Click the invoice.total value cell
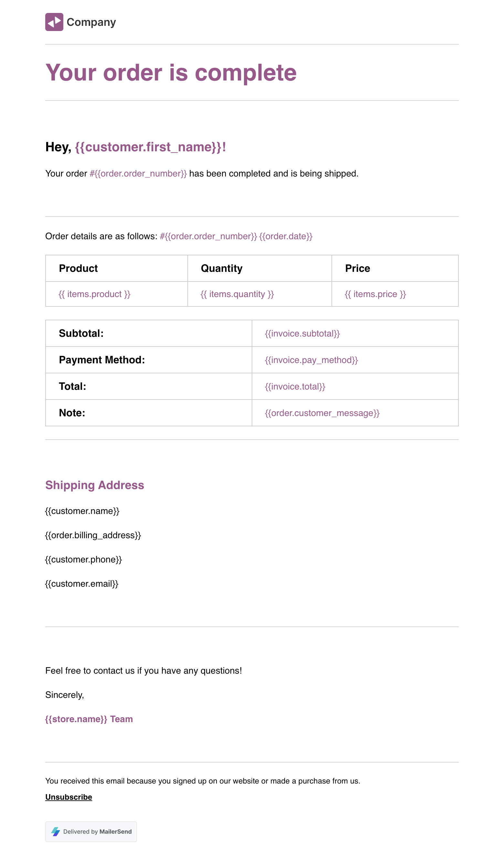504x865 pixels. (x=295, y=387)
